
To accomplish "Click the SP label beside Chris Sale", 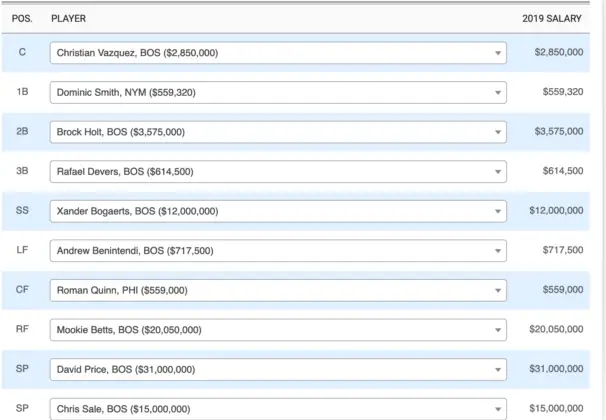I will point(22,408).
